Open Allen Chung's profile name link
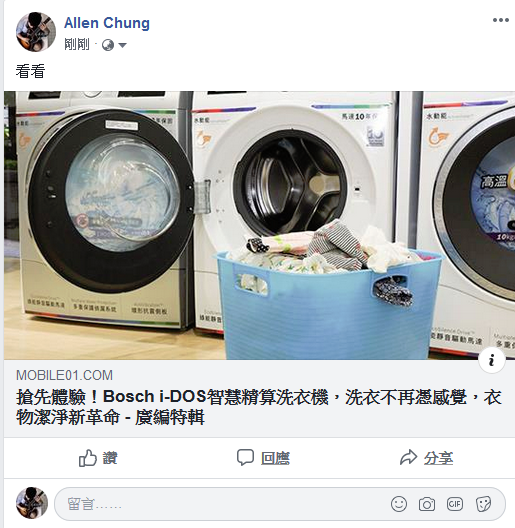 click(107, 23)
